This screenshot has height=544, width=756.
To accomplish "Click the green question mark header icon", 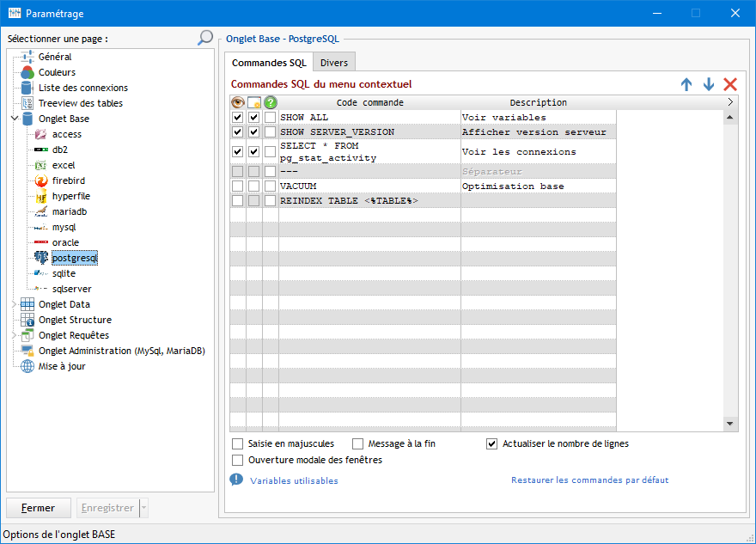I will [x=271, y=102].
